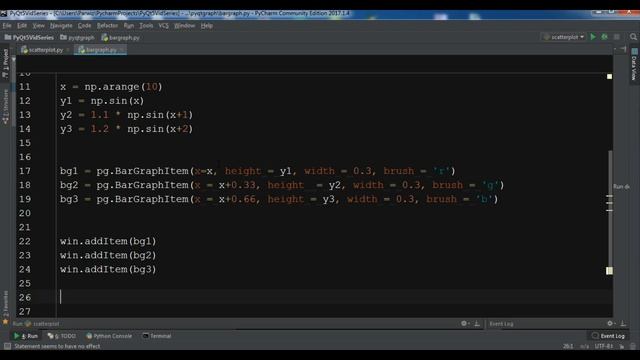Screen dimensions: 640x360
Task: Open Event Log panel settings gear
Action: pyautogui.click(x=610, y=323)
